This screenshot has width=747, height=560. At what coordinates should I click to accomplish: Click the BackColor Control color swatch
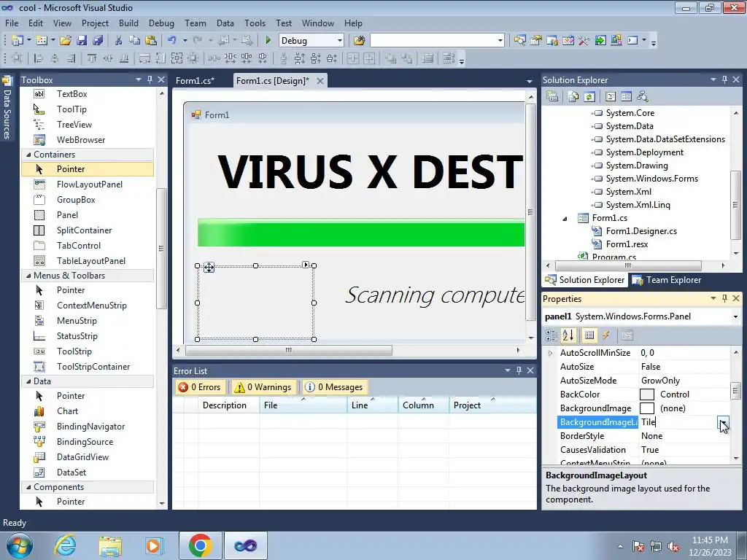pos(646,394)
